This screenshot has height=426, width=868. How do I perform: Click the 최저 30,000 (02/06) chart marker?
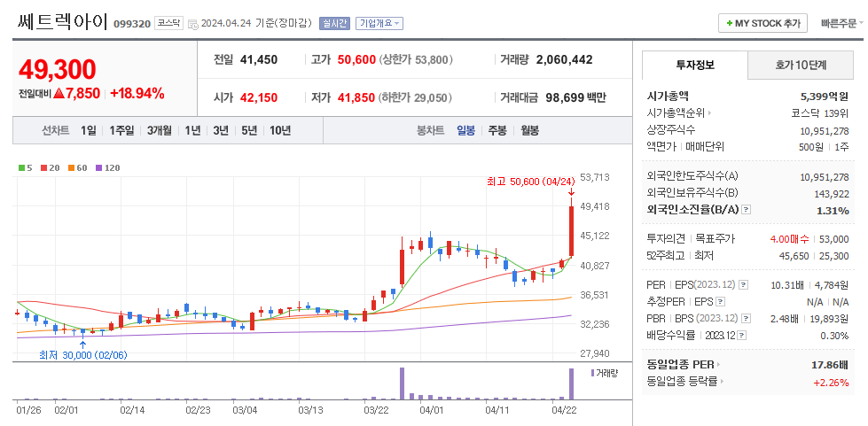tap(83, 355)
